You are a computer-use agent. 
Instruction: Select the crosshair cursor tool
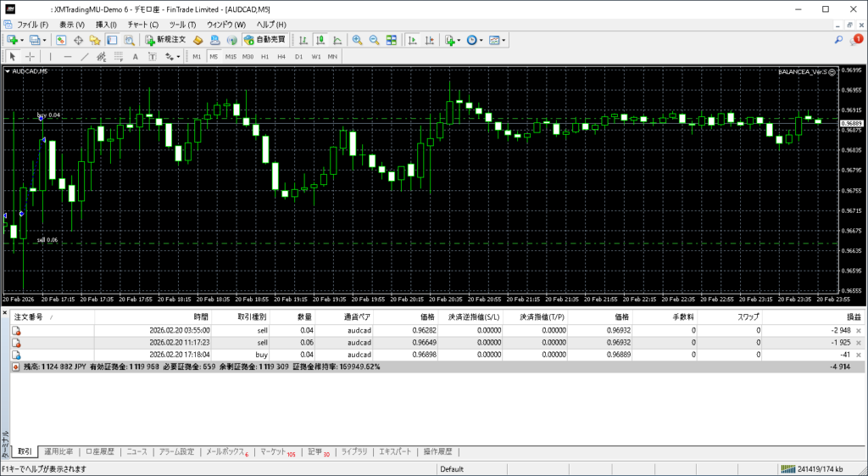point(30,57)
